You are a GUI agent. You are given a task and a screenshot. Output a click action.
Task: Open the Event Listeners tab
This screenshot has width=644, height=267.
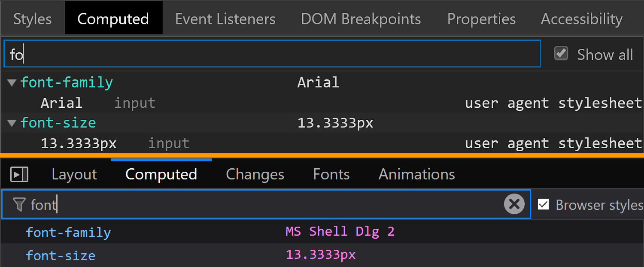pos(225,19)
